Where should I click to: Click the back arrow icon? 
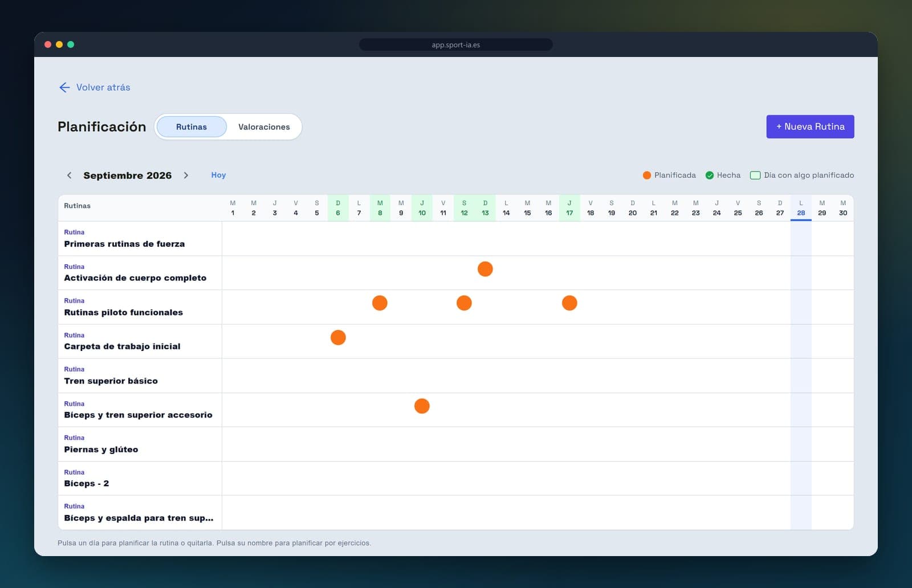tap(64, 87)
